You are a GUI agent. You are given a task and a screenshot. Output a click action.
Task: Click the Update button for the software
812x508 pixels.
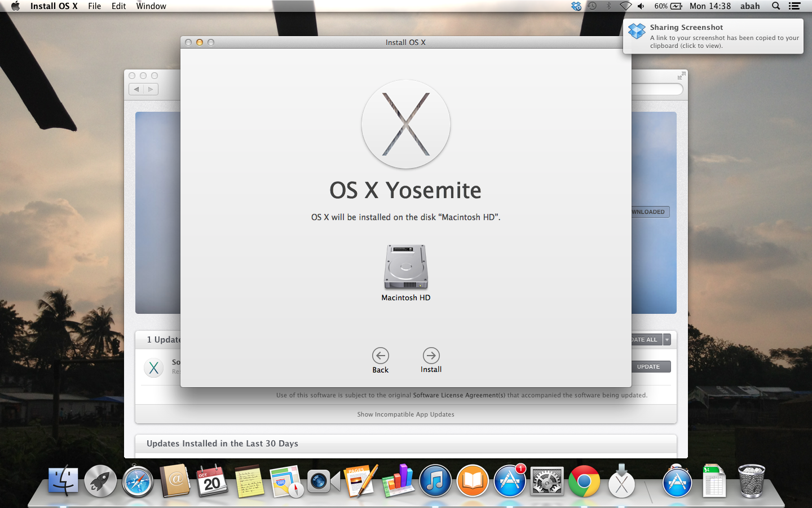pyautogui.click(x=648, y=367)
